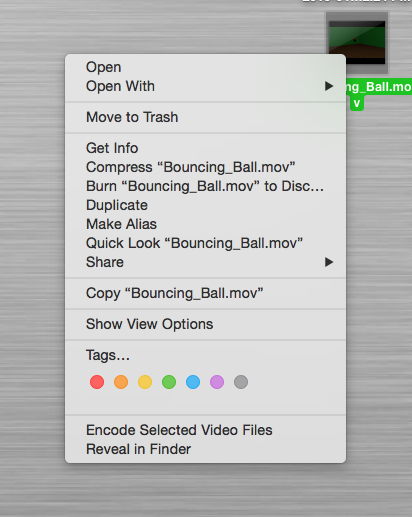412x517 pixels.
Task: Select Quick Look "Bouncing_Ball.mov"
Action: tap(205, 243)
